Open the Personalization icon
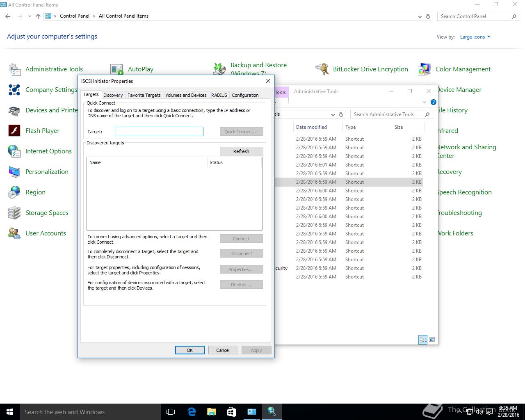This screenshot has height=420, width=525. [15, 172]
